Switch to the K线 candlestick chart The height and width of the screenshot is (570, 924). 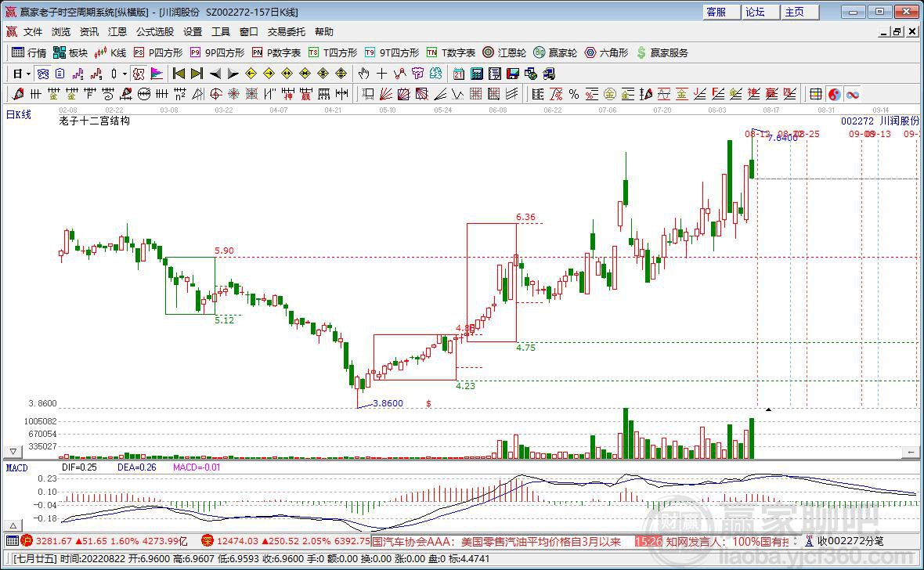[110, 52]
